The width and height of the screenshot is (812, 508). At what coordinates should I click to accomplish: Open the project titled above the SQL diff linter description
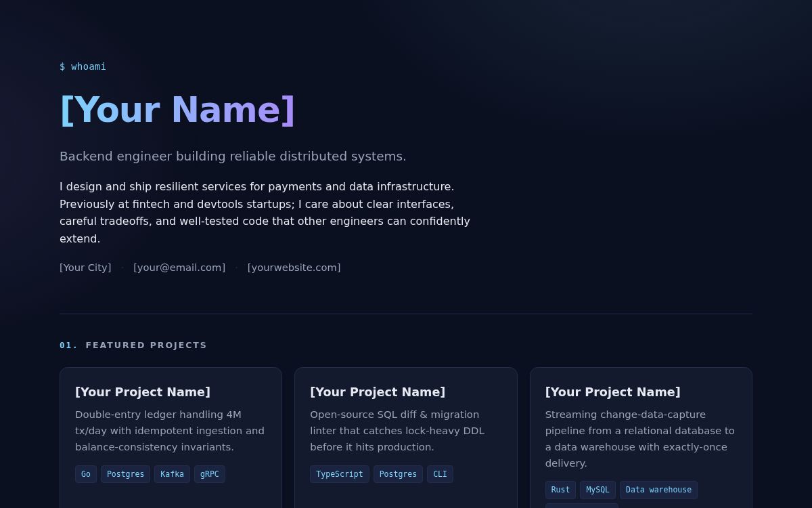378,392
